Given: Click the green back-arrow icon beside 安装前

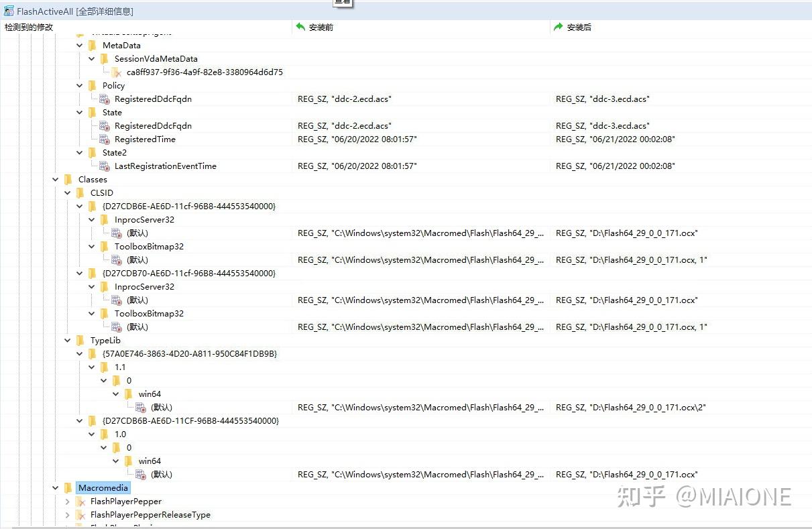Looking at the screenshot, I should click(299, 27).
